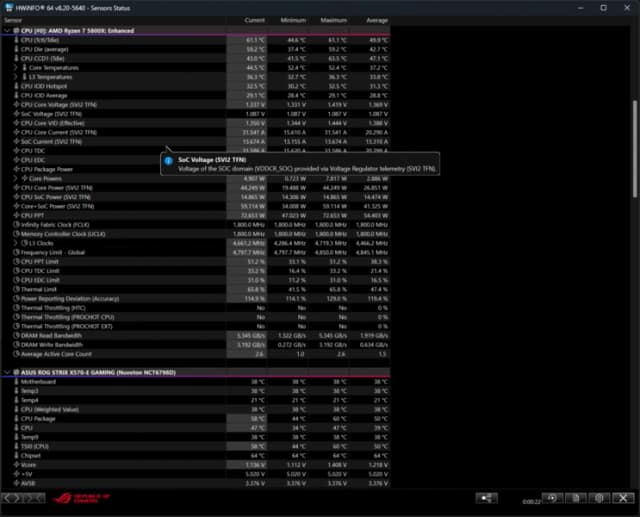The height and width of the screenshot is (517, 640).
Task: Select CPU Core VID (Effective) row
Action: 196,123
